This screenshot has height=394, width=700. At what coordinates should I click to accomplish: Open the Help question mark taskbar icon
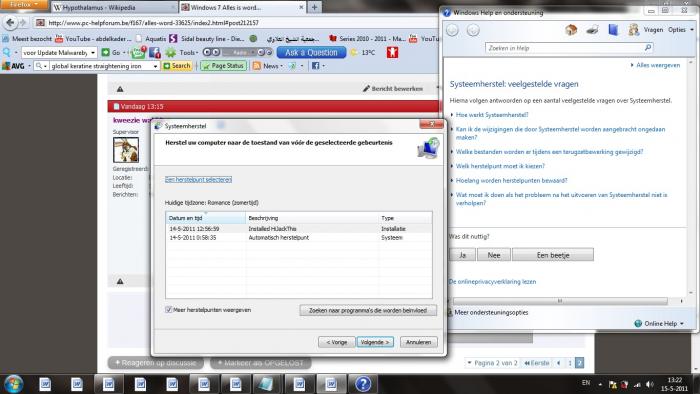click(x=363, y=384)
